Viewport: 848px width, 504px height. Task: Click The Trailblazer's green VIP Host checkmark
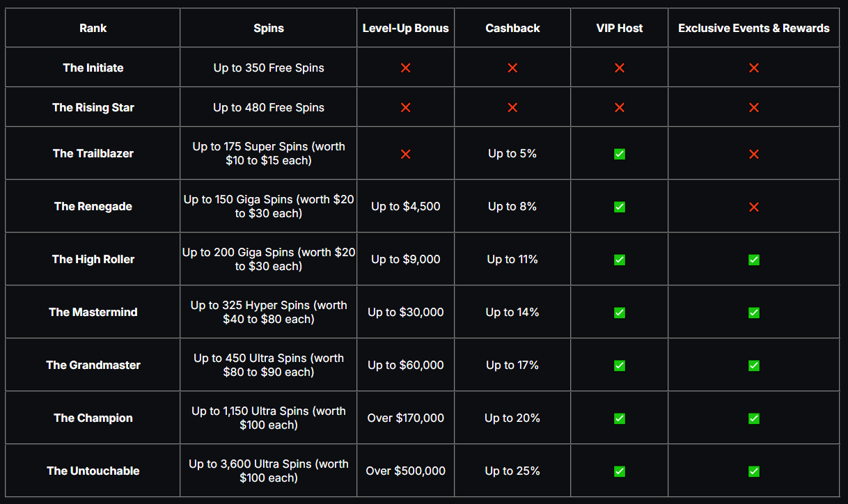(620, 154)
